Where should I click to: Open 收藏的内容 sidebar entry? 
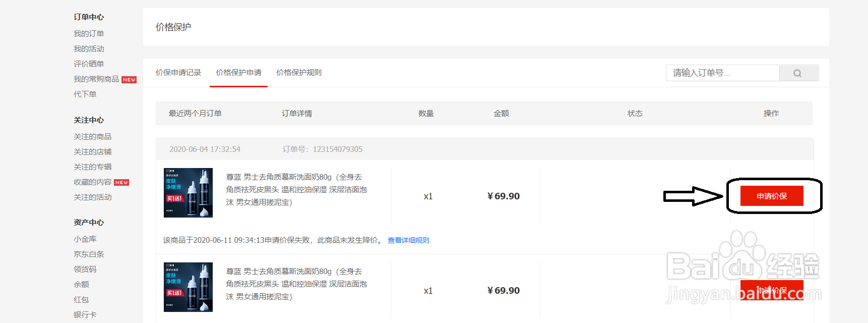pos(93,182)
